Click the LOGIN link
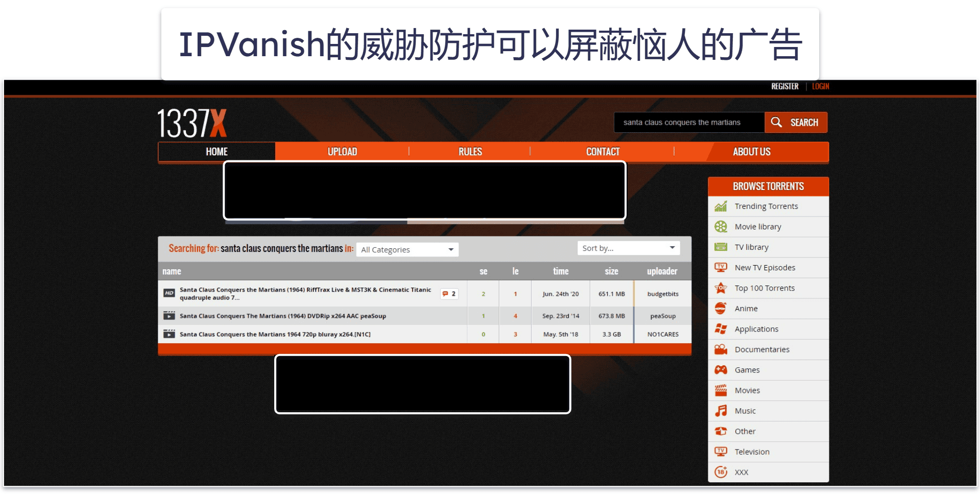980x494 pixels. pos(820,86)
